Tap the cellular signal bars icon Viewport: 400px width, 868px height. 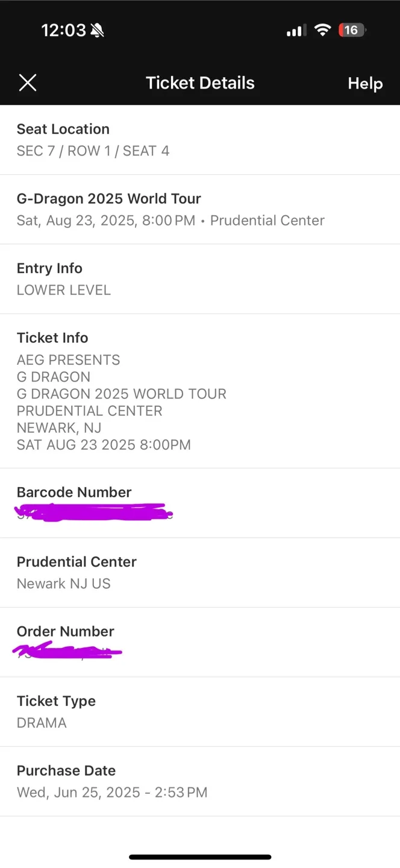296,30
